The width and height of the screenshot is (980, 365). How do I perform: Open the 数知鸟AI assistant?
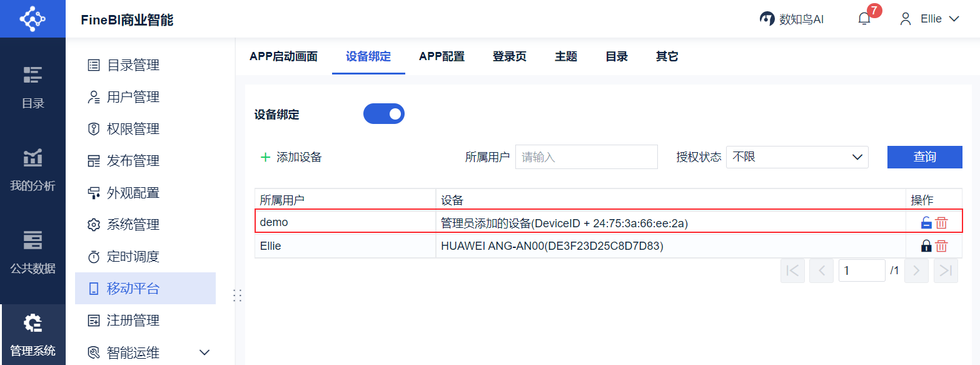click(x=792, y=19)
